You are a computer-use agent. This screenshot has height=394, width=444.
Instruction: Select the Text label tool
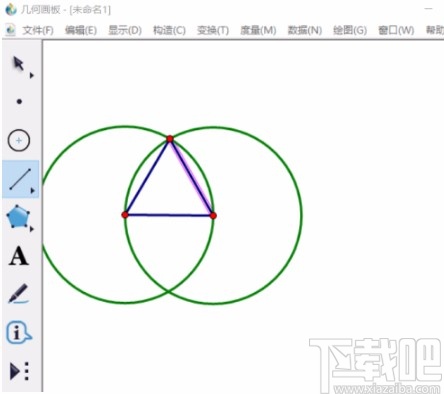coord(19,256)
